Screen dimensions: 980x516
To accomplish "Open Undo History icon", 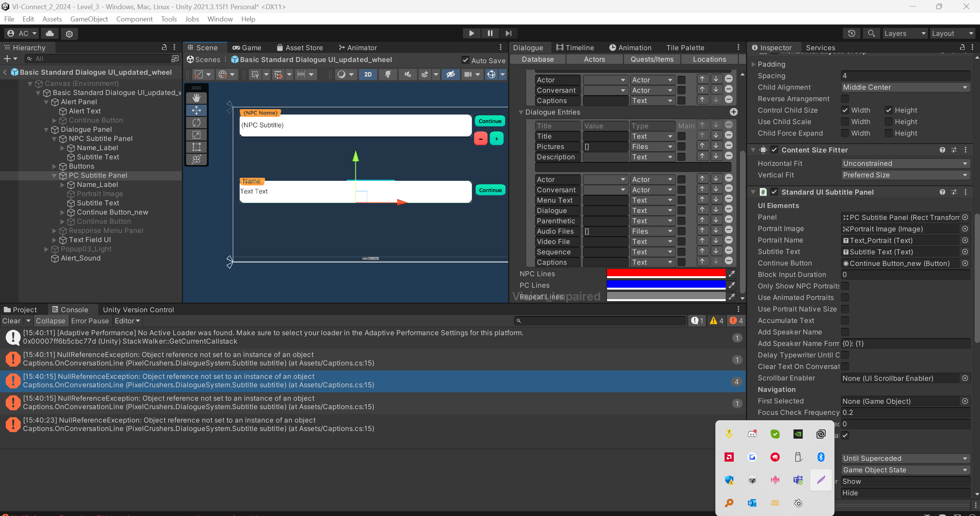I will pyautogui.click(x=852, y=33).
